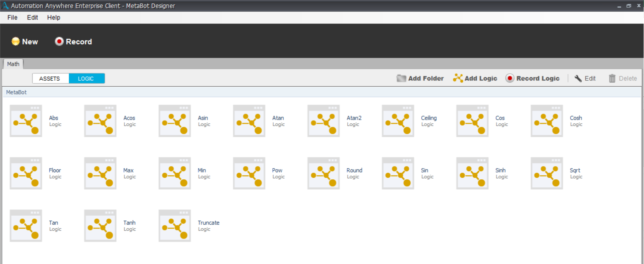Click the Truncate logic name text

(x=209, y=223)
